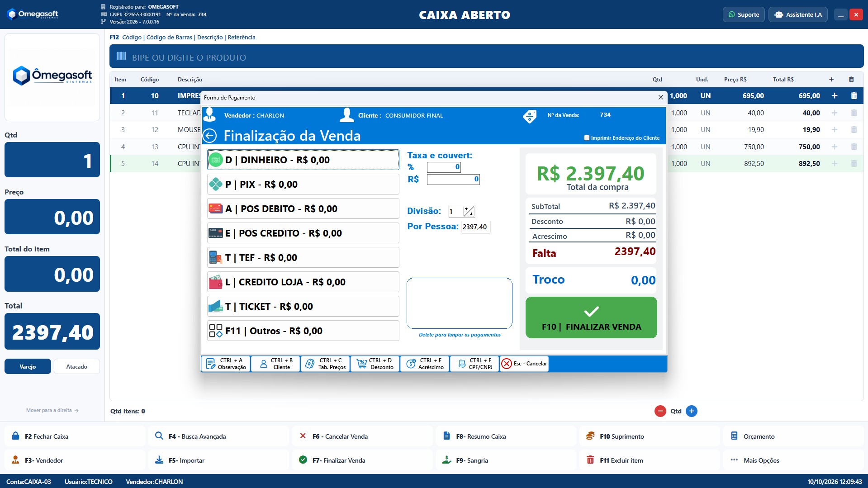
Task: Click the back arrow beside Finalização da Venda
Action: tap(209, 136)
